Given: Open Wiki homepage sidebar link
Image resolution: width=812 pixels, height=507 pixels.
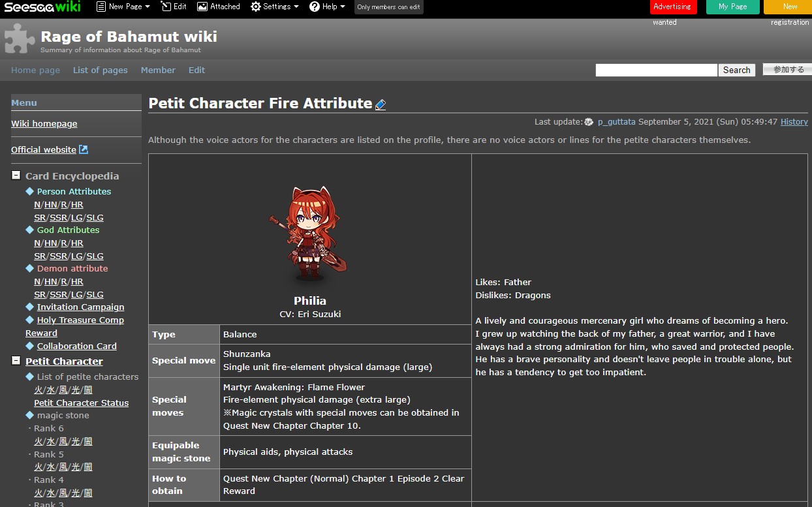Looking at the screenshot, I should tap(44, 123).
